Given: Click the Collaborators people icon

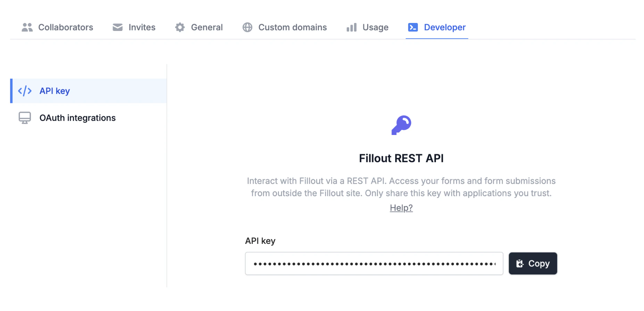Looking at the screenshot, I should click(27, 27).
